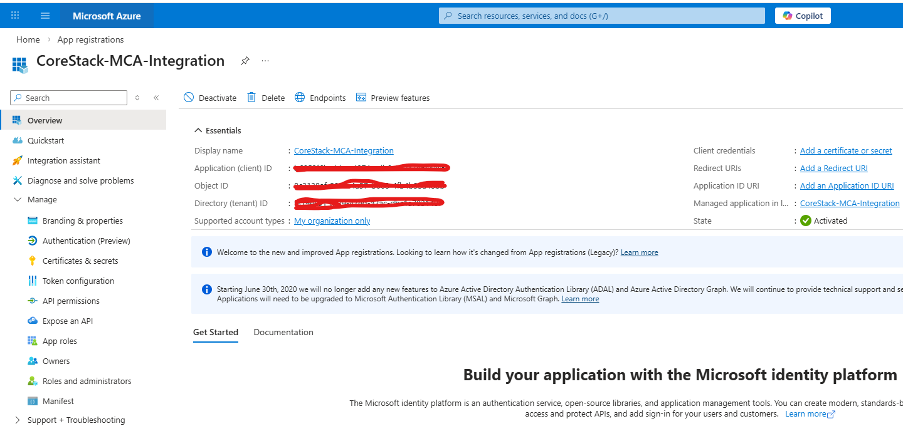The width and height of the screenshot is (904, 432).
Task: Open the Azure apps grid icon
Action: pyautogui.click(x=16, y=16)
